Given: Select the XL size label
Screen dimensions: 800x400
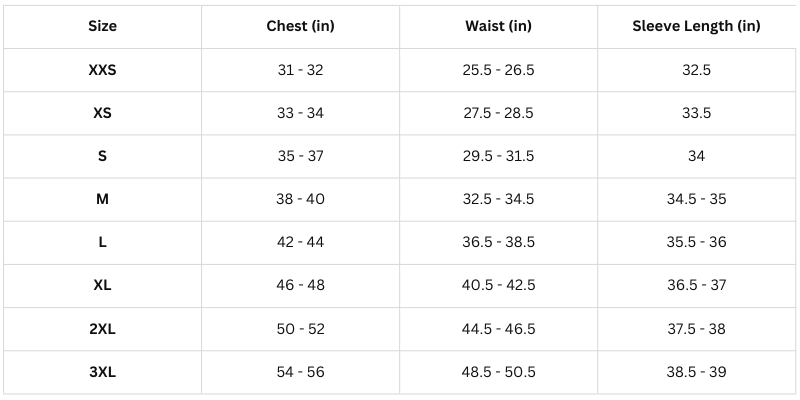Looking at the screenshot, I should coord(102,285).
